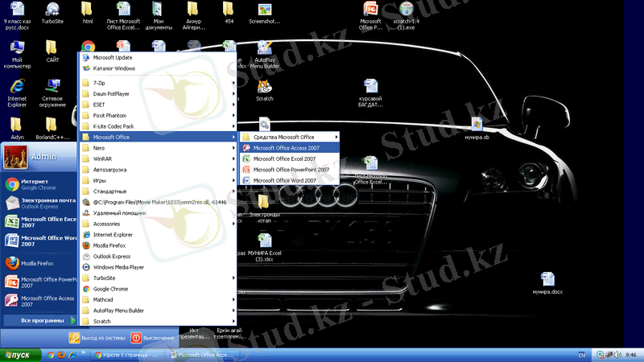Expand the Nero program folder
Viewport: 644px width, 362px height.
tap(99, 148)
